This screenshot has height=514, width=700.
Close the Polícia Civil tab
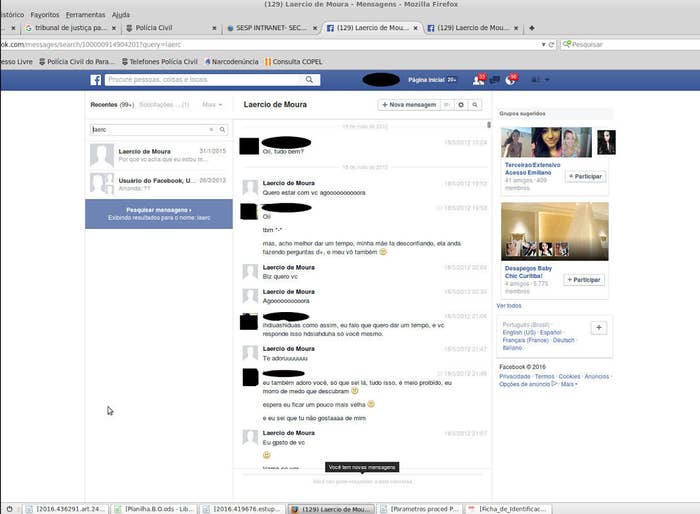coord(214,28)
